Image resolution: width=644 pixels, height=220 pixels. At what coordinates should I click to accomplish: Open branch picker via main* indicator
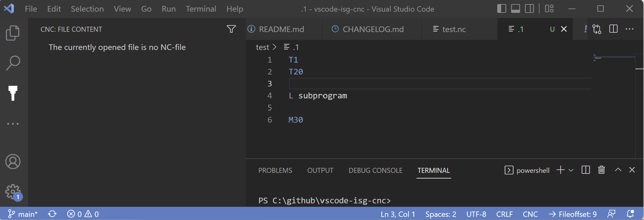point(24,214)
